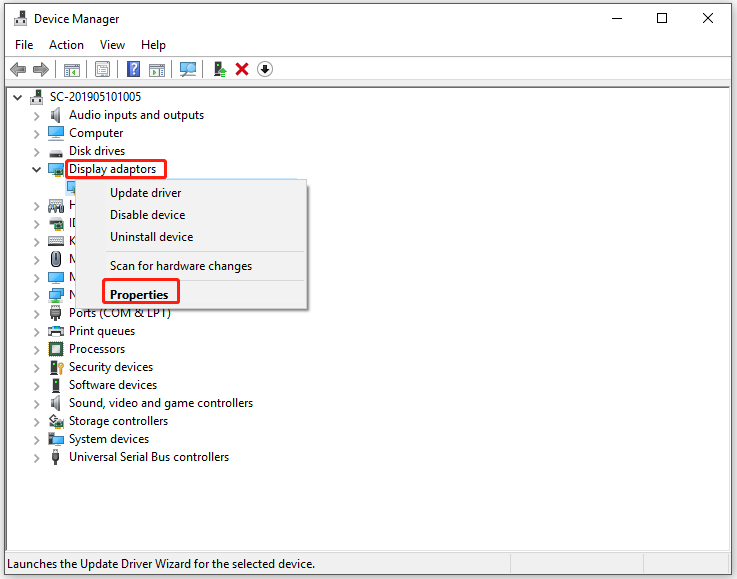The width and height of the screenshot is (737, 579).
Task: Collapse the SC-201905101005 root node
Action: (17, 98)
